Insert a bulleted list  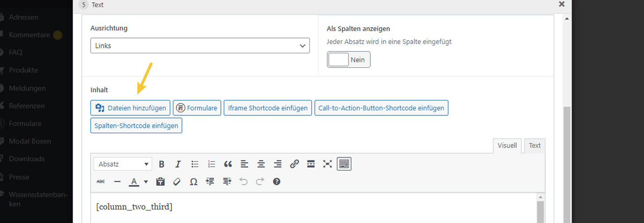point(195,164)
